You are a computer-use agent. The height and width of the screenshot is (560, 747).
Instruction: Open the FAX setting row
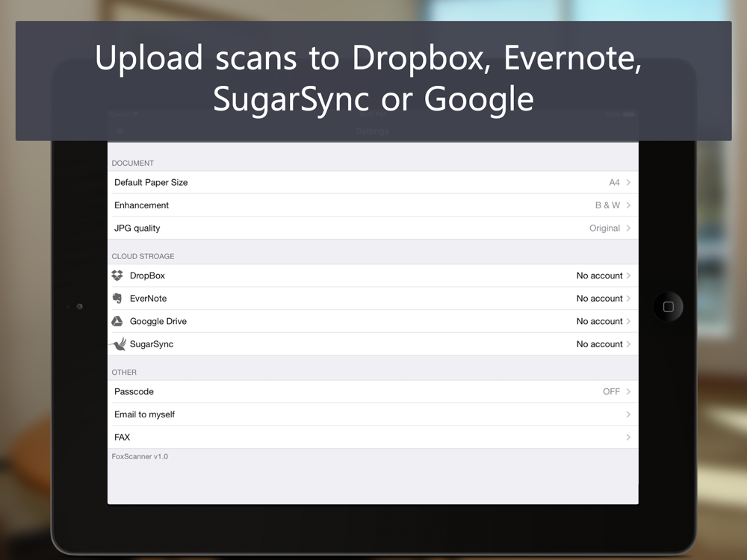tap(373, 437)
